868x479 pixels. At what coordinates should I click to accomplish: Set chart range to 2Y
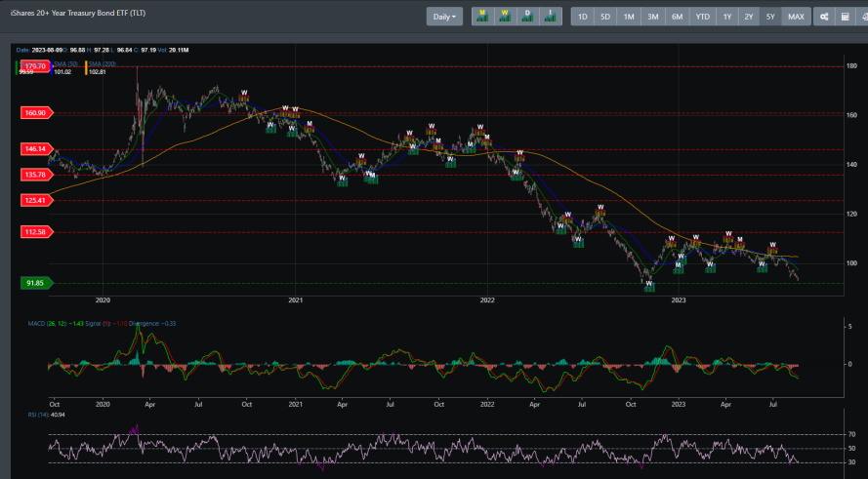click(749, 17)
